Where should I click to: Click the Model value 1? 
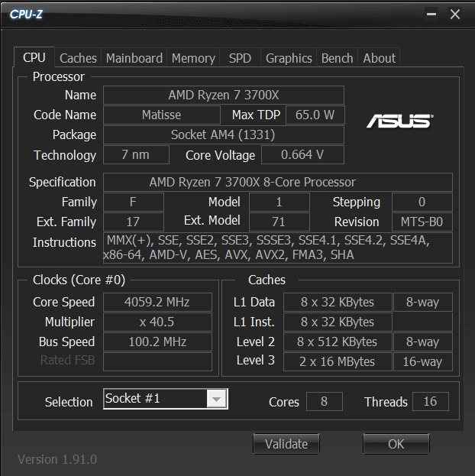pyautogui.click(x=280, y=202)
